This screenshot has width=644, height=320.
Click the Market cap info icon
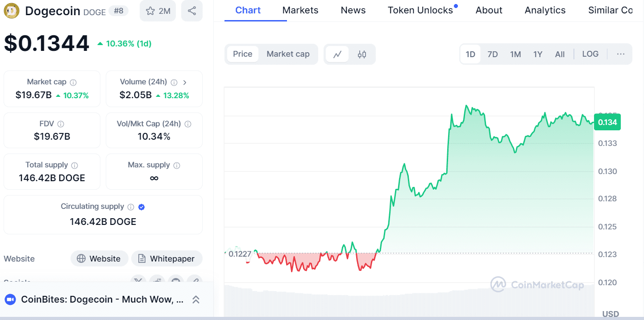click(73, 83)
